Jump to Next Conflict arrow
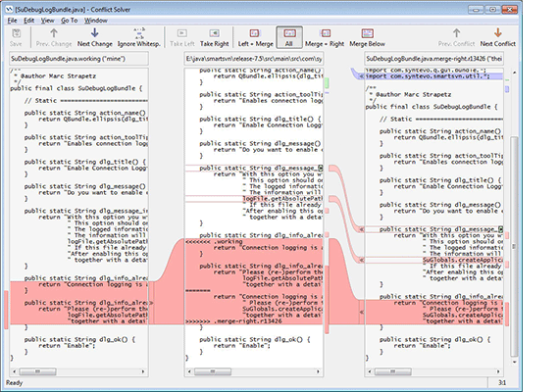The width and height of the screenshot is (559, 392). pos(497,37)
